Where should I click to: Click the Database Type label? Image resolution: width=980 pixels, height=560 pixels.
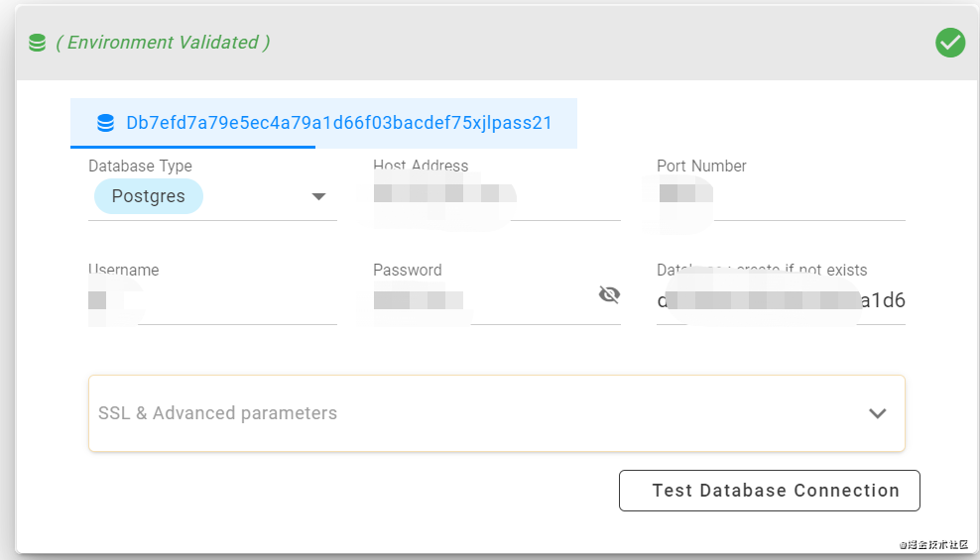pyautogui.click(x=140, y=166)
